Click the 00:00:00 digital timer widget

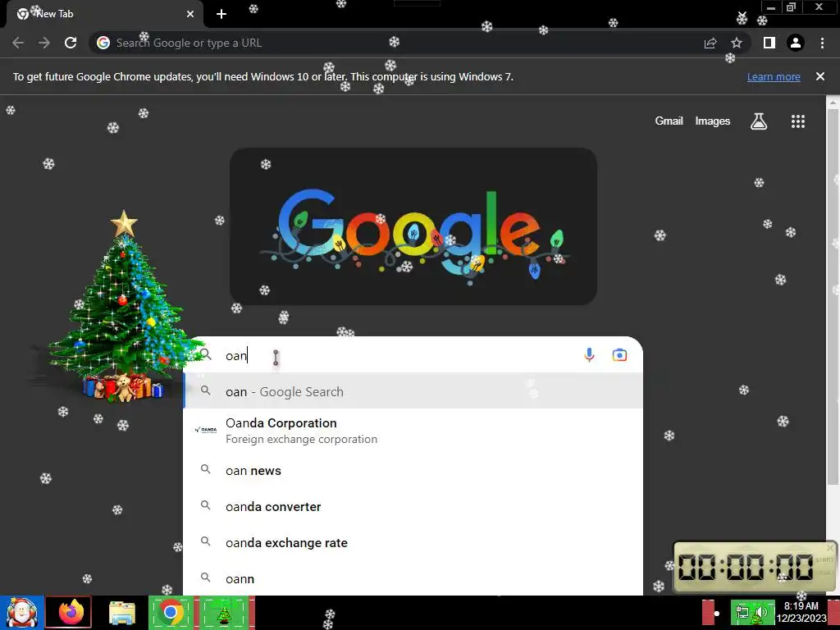click(x=755, y=568)
